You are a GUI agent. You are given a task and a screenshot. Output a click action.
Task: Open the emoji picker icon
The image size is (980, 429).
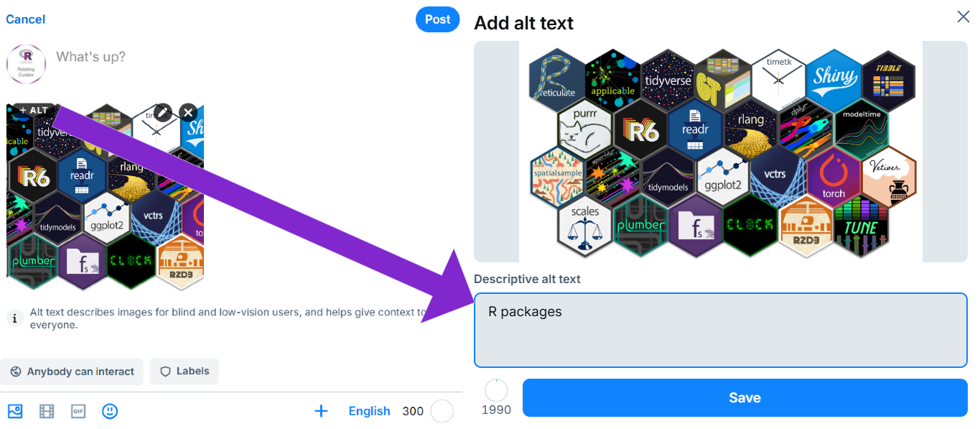[110, 411]
